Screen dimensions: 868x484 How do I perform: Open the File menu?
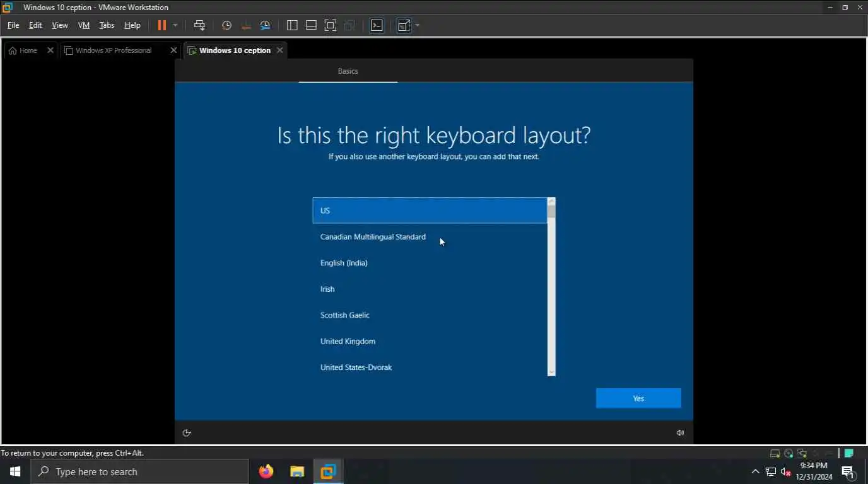[x=13, y=25]
